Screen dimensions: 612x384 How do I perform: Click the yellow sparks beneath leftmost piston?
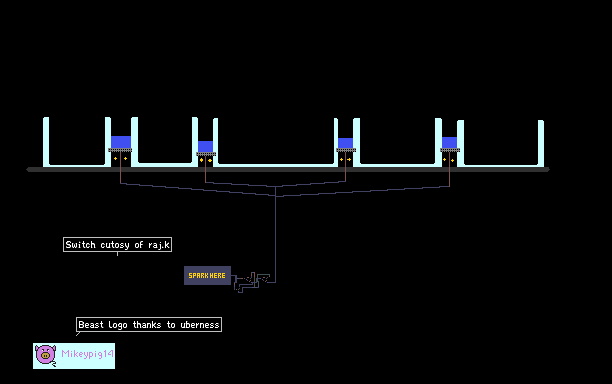tap(120, 158)
